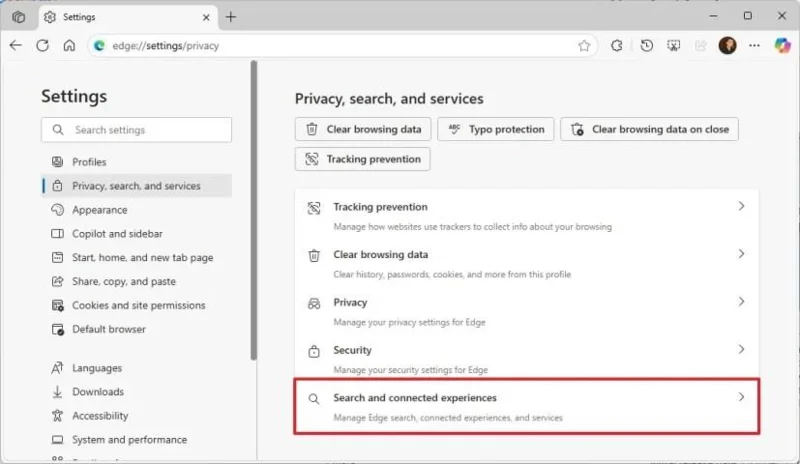Viewport: 800px width, 464px height.
Task: Open the screenshot capture toolbar icon
Action: click(x=673, y=45)
